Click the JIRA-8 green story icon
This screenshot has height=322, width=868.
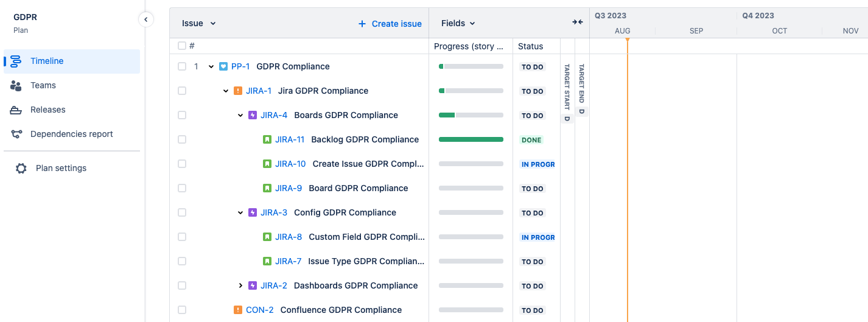267,237
